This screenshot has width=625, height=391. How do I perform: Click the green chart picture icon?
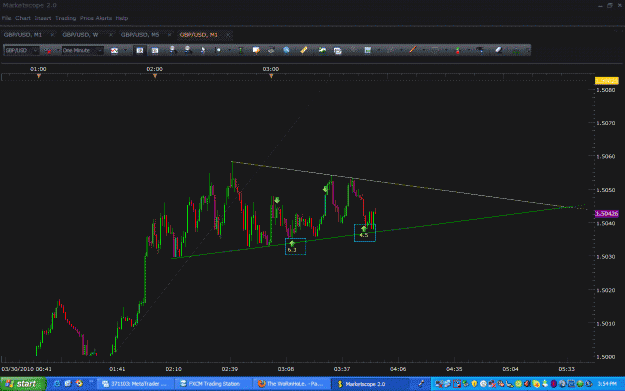322,50
